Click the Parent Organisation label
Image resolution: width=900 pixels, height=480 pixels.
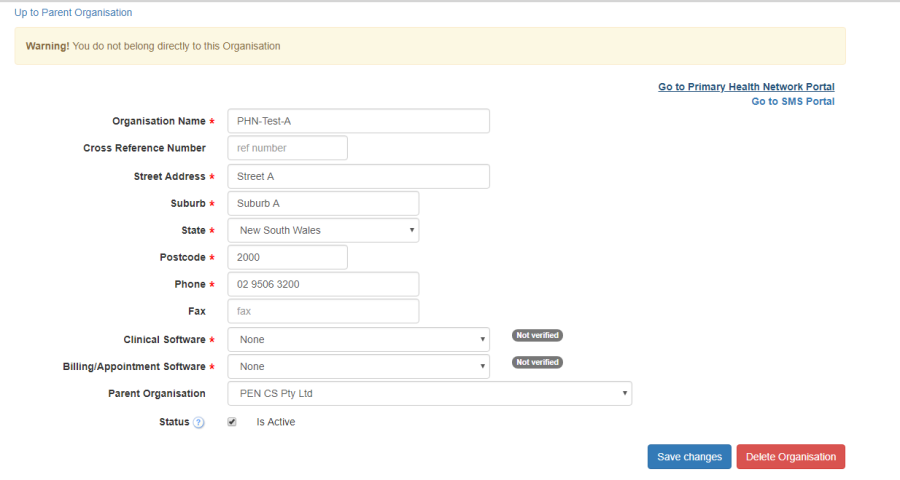157,393
